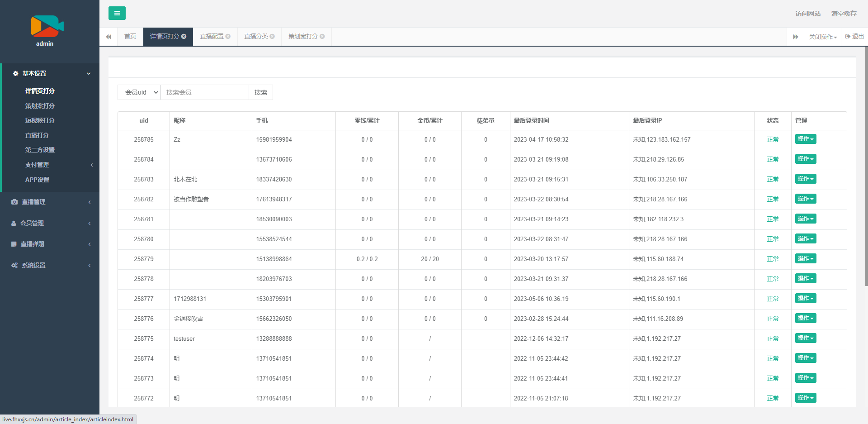This screenshot has height=424, width=868.
Task: Click the cogs icon beside 系统设置
Action: click(x=14, y=265)
